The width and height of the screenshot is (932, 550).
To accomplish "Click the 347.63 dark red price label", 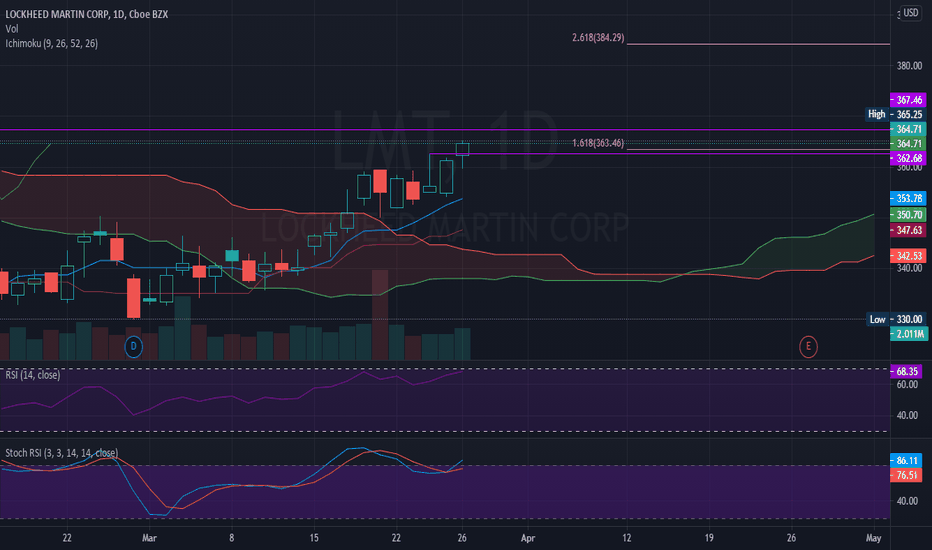I will (x=908, y=230).
